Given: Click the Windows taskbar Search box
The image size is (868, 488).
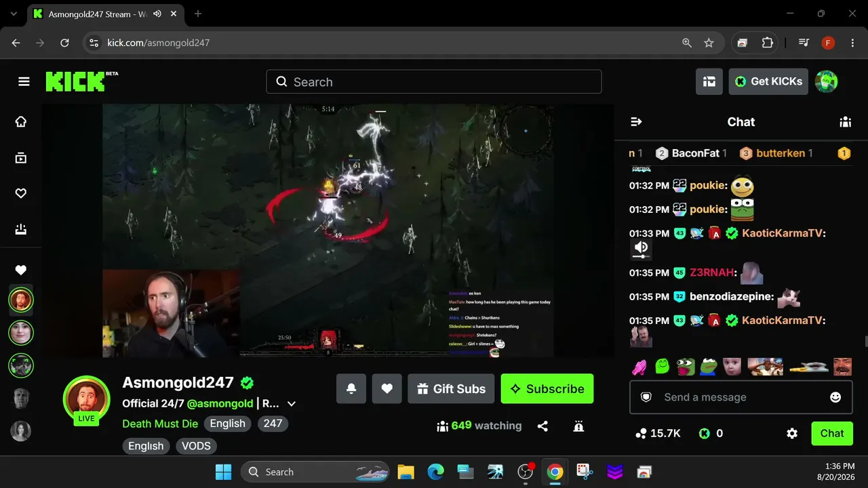Looking at the screenshot, I should coord(316,472).
